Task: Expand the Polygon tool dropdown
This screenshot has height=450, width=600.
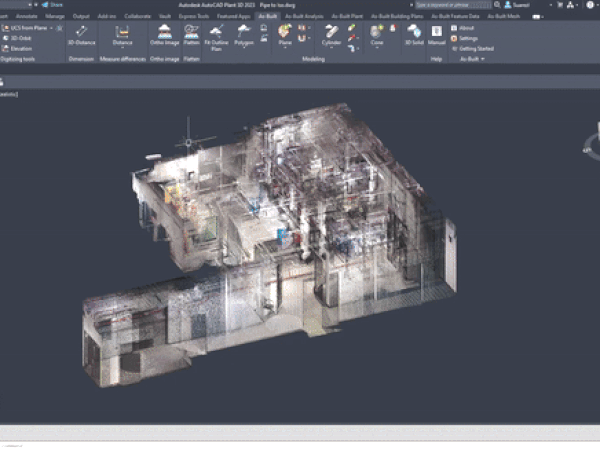Action: point(244,48)
